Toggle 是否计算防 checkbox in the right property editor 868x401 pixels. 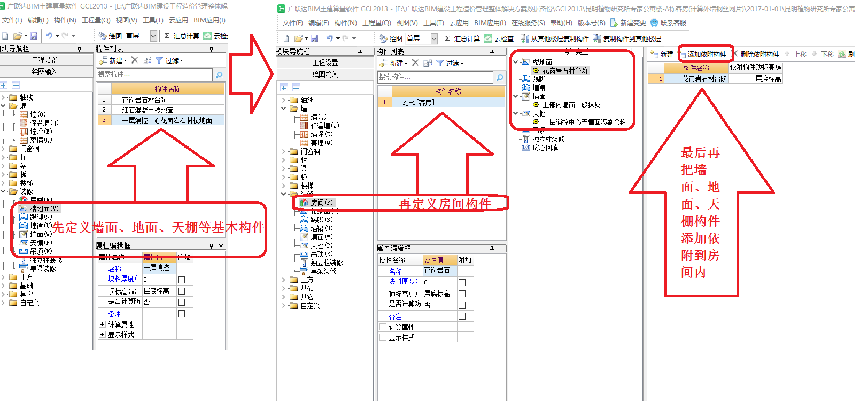tap(462, 305)
